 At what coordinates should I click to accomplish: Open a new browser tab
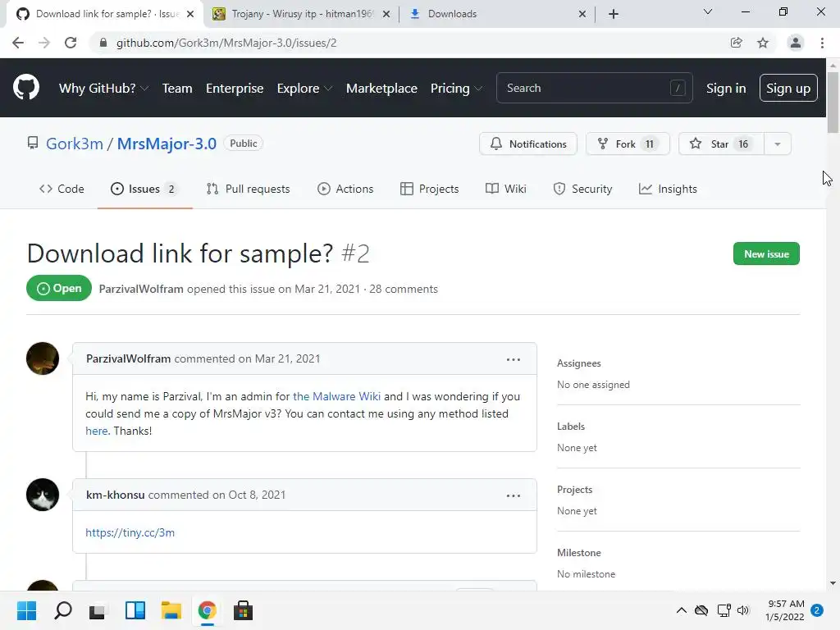tap(614, 14)
